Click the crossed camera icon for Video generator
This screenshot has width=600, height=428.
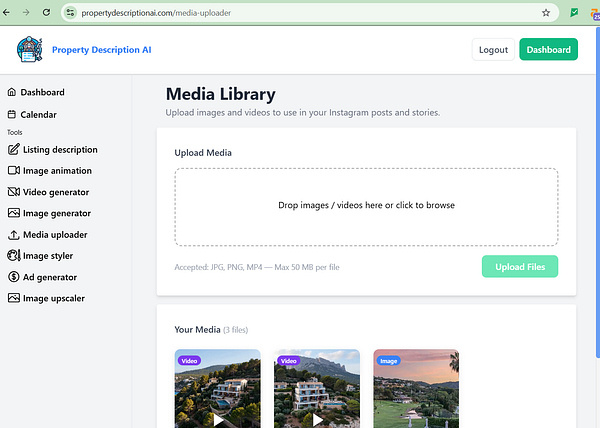tap(14, 192)
